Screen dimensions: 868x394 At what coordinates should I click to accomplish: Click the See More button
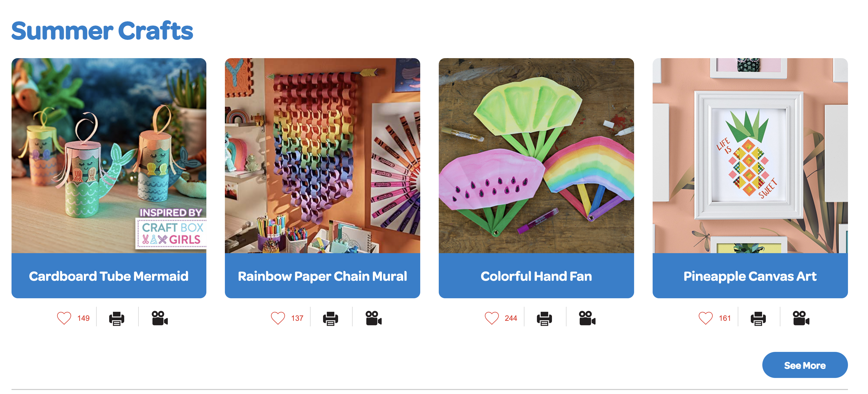click(805, 365)
